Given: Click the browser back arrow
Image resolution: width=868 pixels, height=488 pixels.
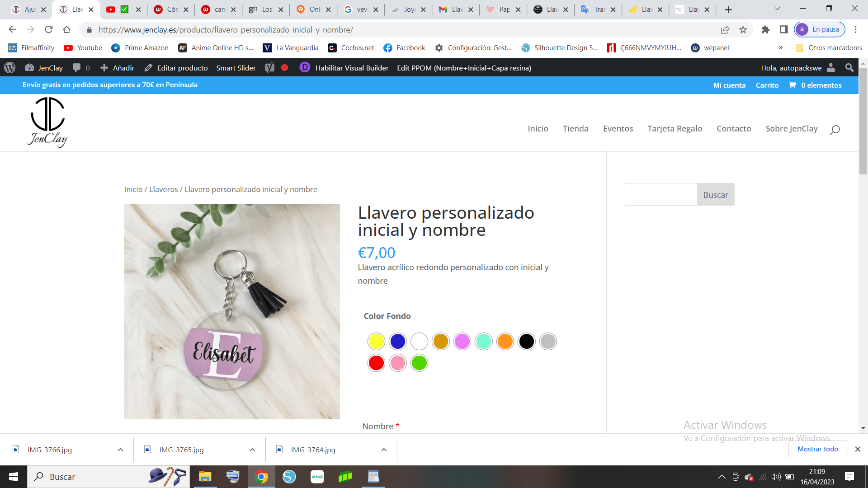Looking at the screenshot, I should [12, 30].
